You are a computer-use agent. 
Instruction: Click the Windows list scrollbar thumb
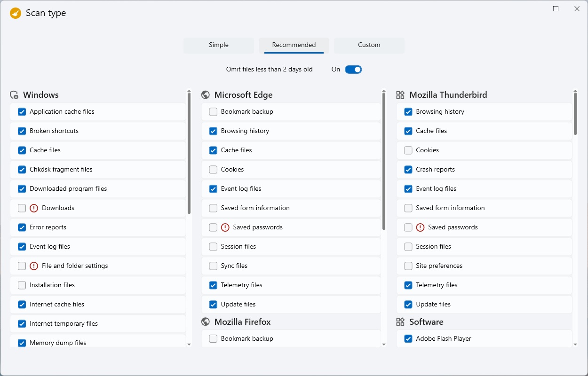pyautogui.click(x=189, y=153)
